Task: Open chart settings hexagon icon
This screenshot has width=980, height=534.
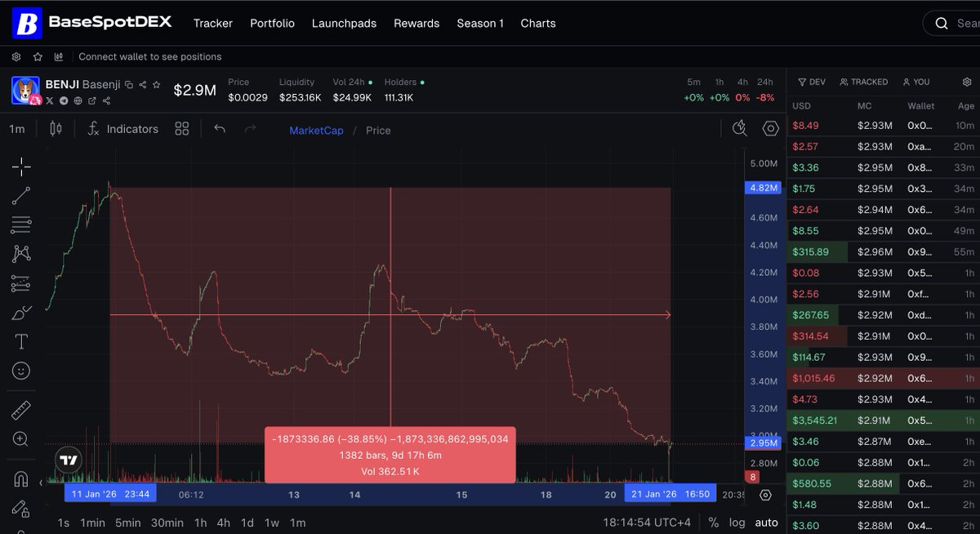Action: (x=770, y=128)
